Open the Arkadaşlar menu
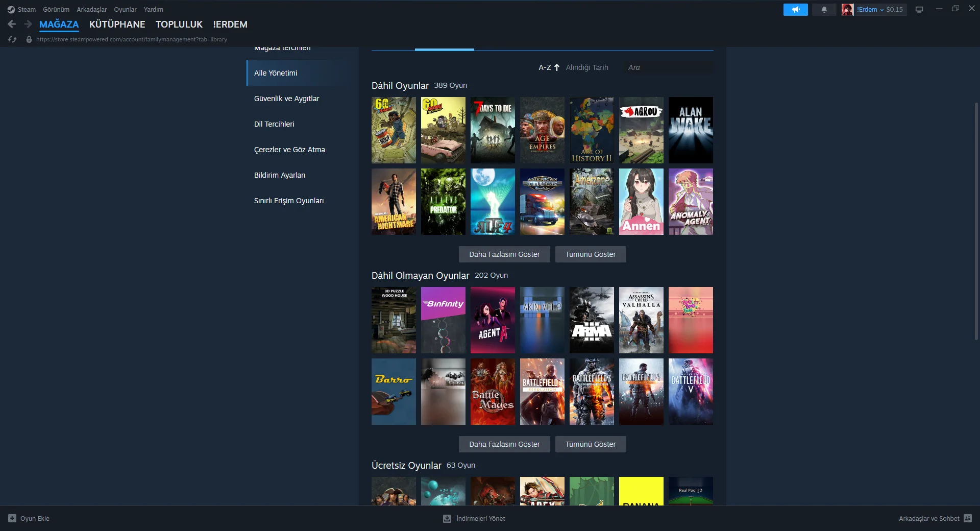 click(92, 9)
